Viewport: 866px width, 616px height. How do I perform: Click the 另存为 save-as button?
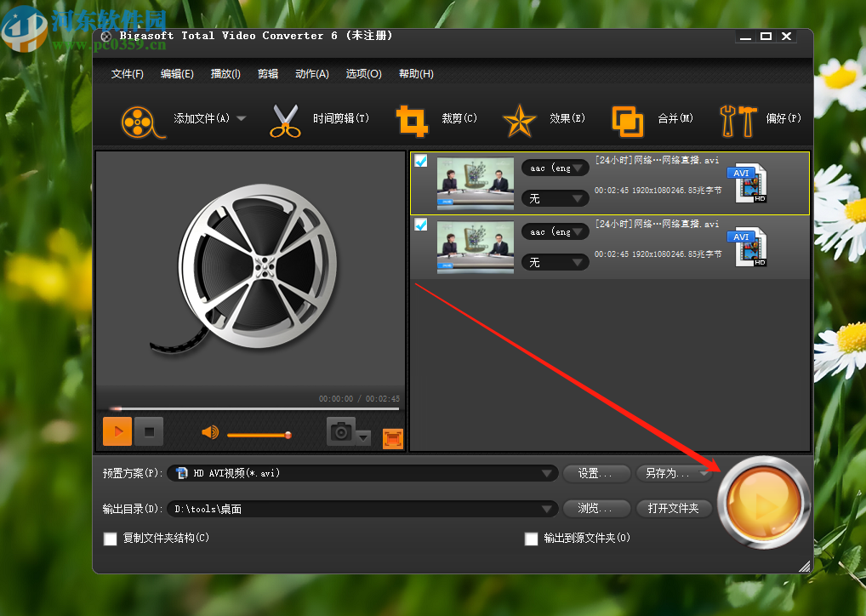[673, 473]
